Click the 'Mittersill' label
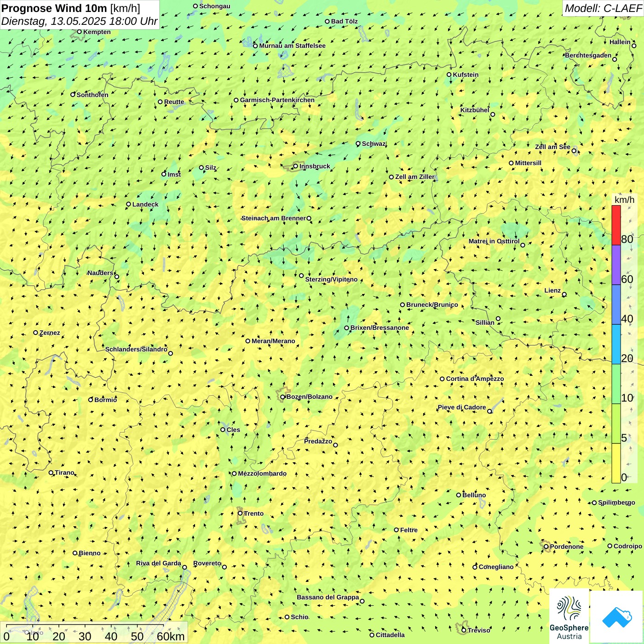Image resolution: width=644 pixels, height=644 pixels. (x=528, y=163)
